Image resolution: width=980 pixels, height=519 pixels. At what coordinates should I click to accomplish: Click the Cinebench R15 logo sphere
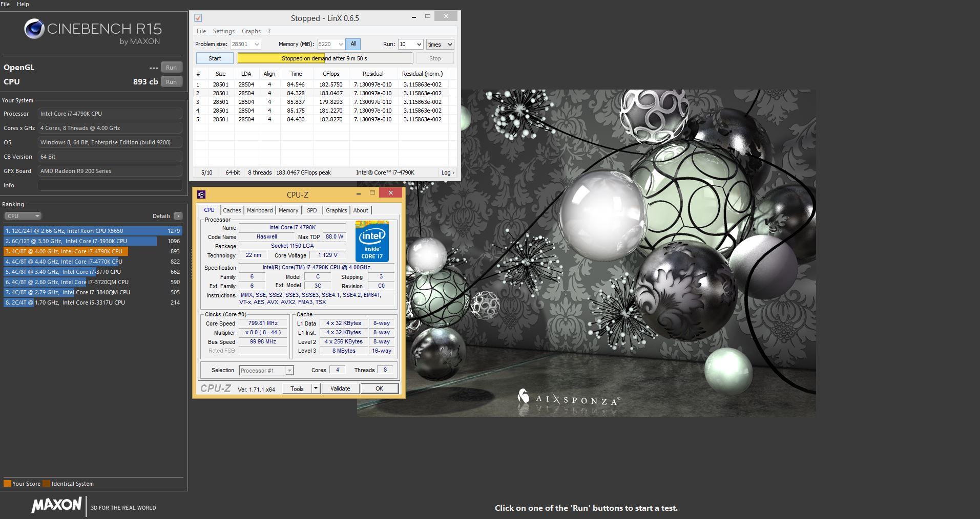34,29
